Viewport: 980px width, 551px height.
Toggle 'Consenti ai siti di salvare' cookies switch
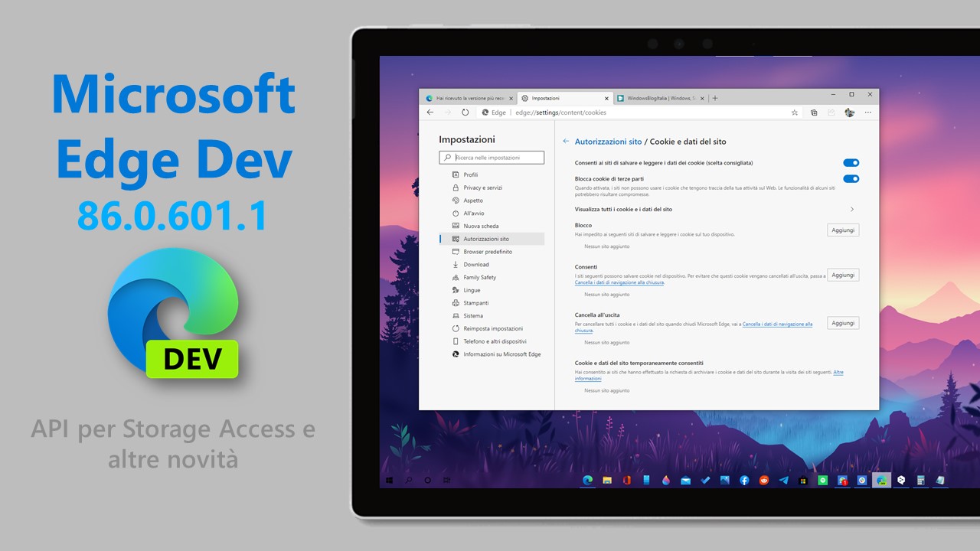click(851, 162)
